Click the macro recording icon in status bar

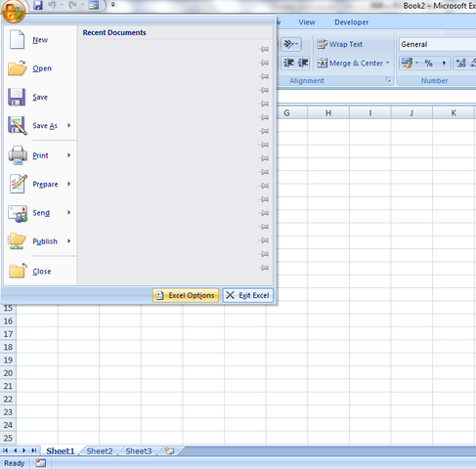40,463
